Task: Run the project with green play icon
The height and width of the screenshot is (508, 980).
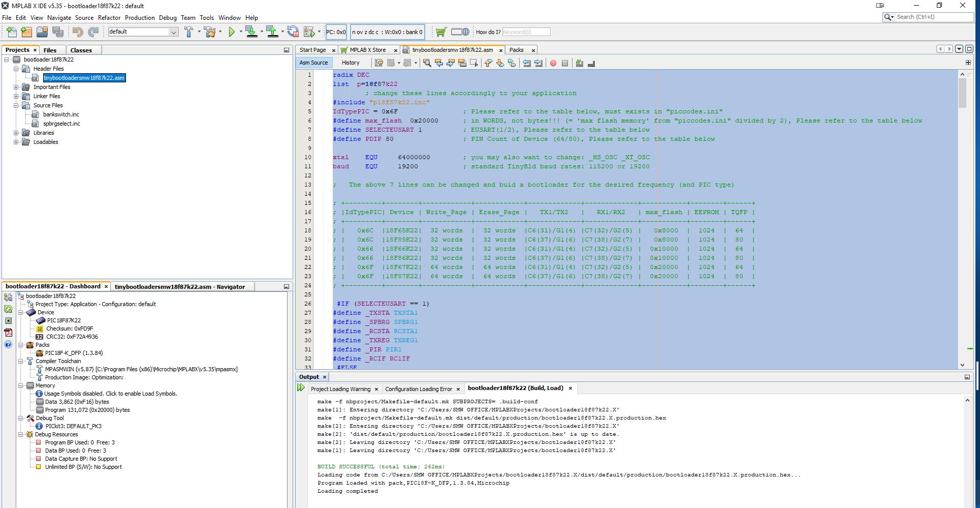Action: [x=232, y=32]
